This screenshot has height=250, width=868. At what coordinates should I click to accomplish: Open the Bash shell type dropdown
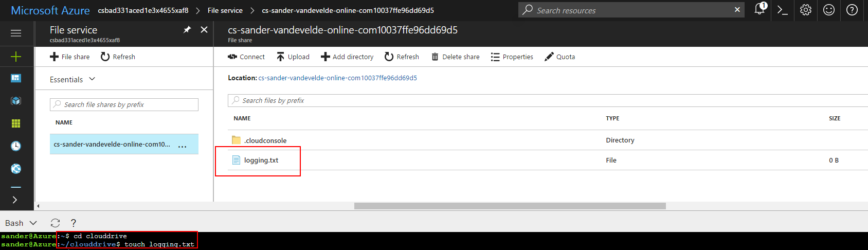[21, 223]
